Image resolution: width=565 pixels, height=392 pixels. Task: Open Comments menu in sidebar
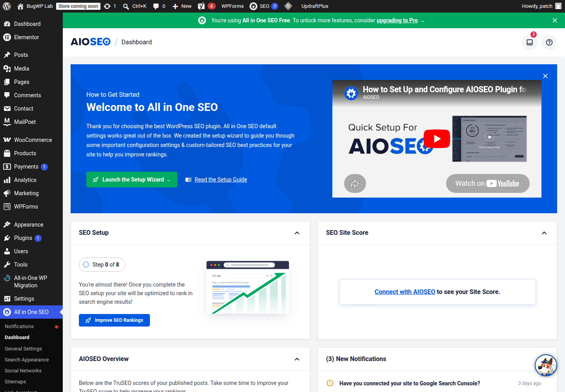pyautogui.click(x=31, y=95)
